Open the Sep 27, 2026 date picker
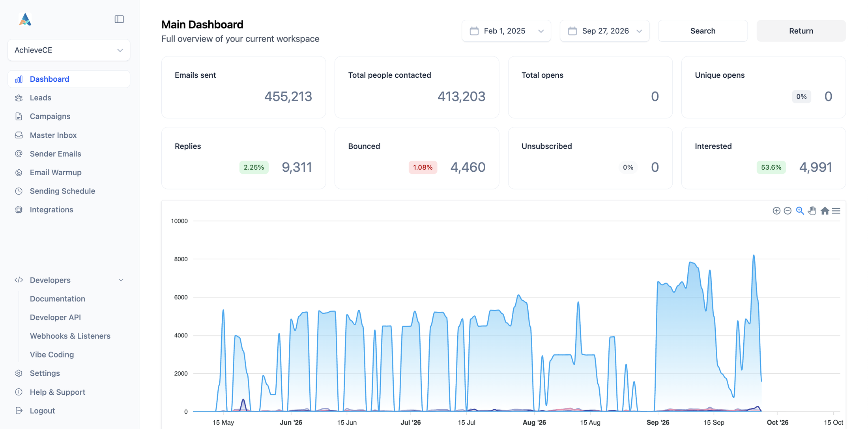Screen dimensions: 868x429 click(604, 31)
